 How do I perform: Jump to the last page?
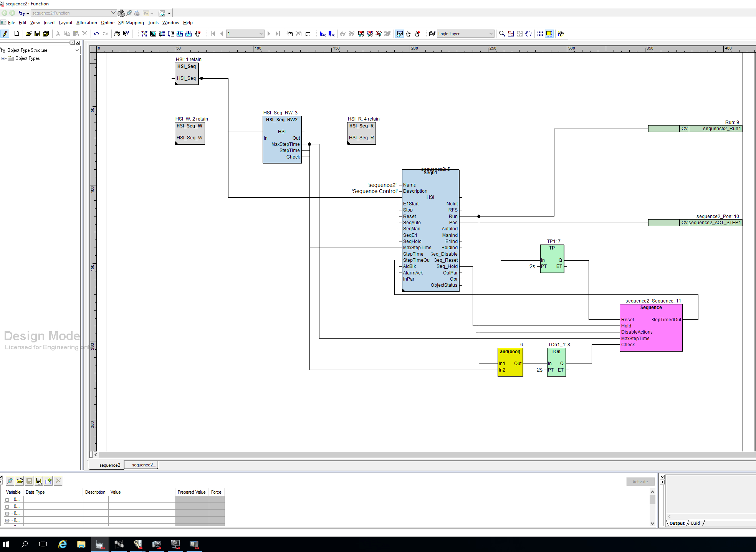pos(278,34)
